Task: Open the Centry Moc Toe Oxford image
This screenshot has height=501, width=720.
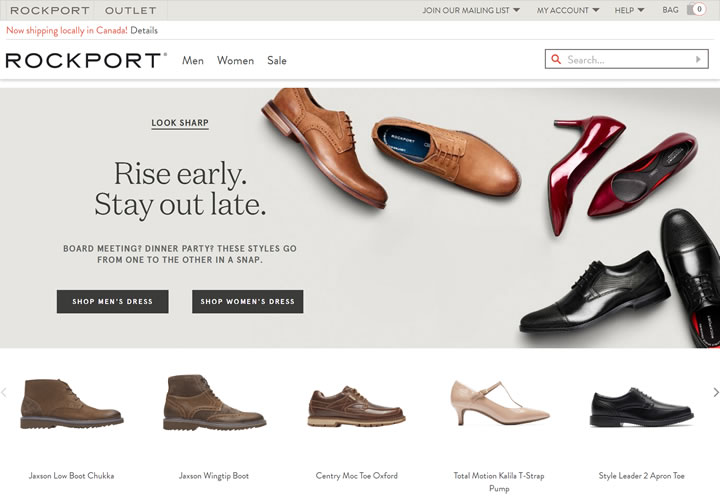Action: pos(356,406)
